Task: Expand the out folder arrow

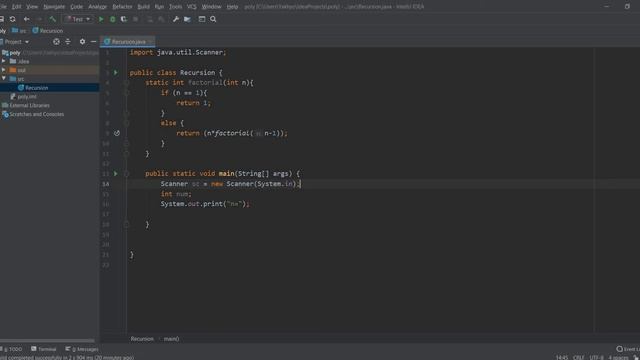Action: tap(4, 70)
